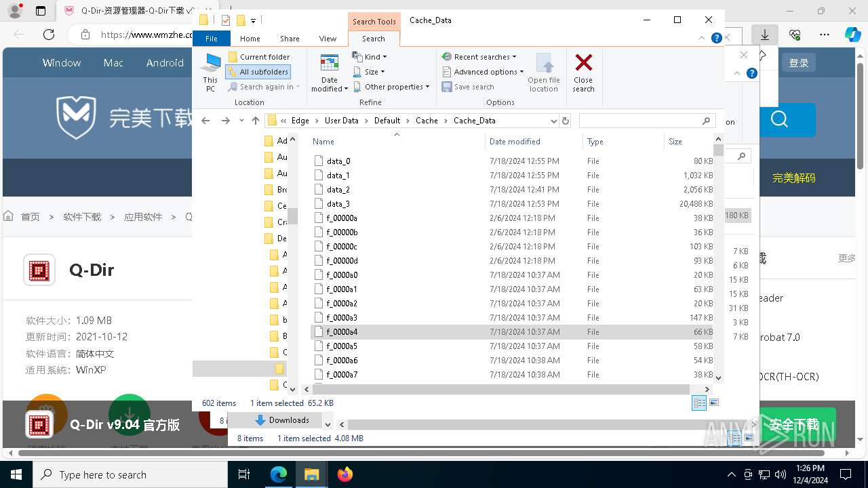This screenshot has height=488, width=868.
Task: Sort by the Type column header
Action: (x=623, y=142)
